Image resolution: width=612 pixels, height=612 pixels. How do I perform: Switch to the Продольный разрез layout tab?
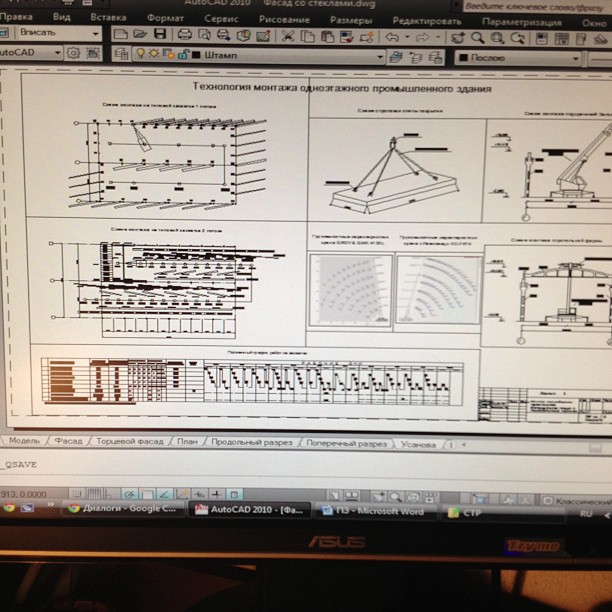coord(252,443)
